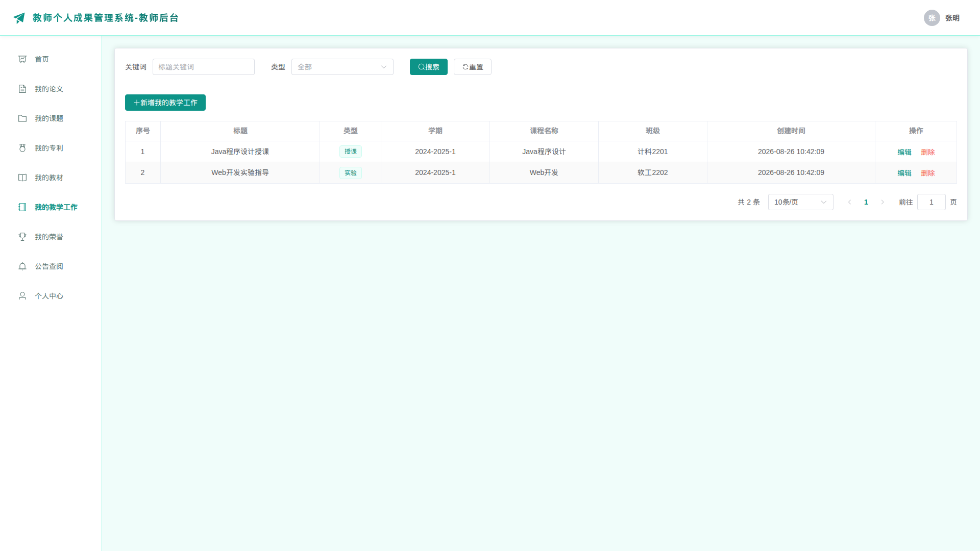
Task: Click the 实验 type tag
Action: (351, 173)
